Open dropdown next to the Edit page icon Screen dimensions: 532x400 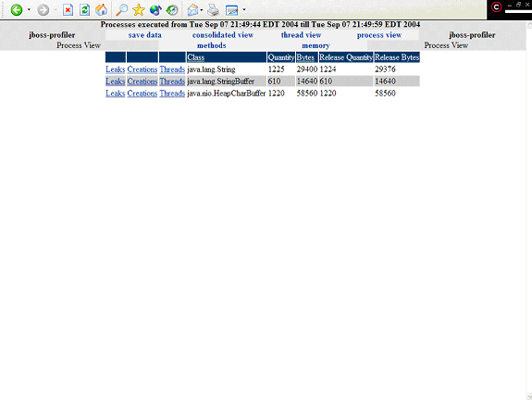[x=244, y=10]
